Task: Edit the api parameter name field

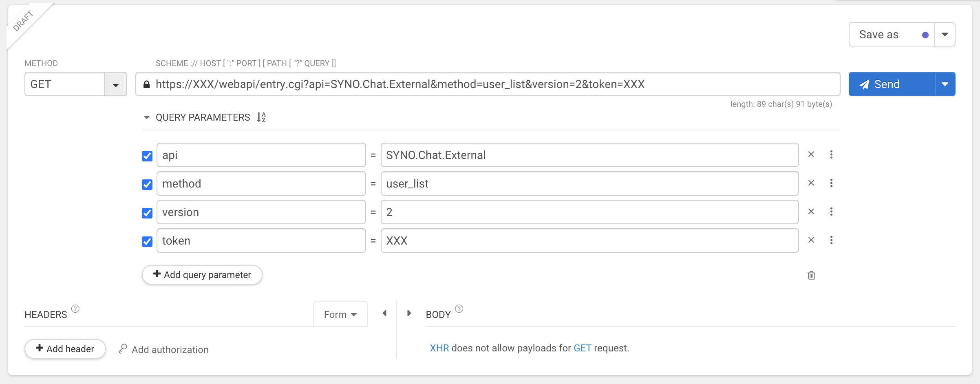Action: tap(261, 155)
